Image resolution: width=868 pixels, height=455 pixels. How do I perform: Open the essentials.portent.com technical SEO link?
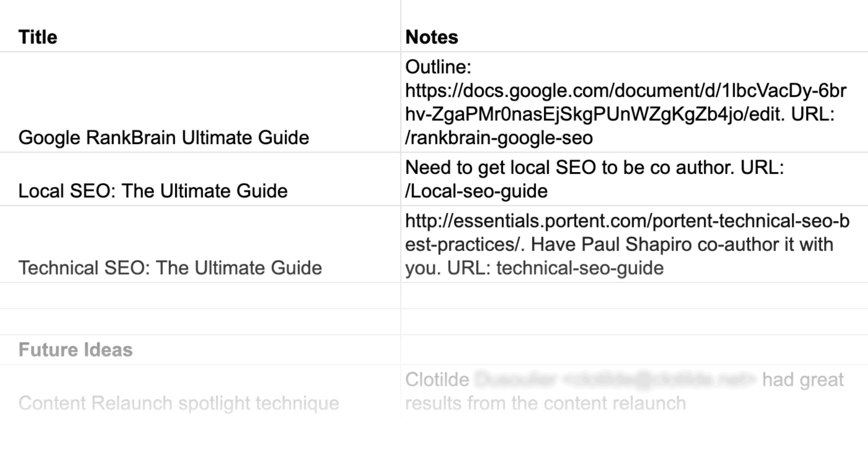click(627, 232)
